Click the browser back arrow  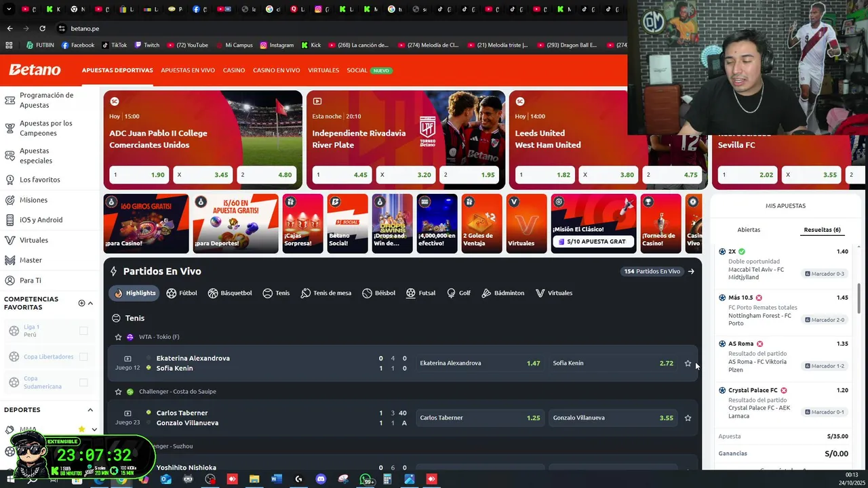coord(9,28)
